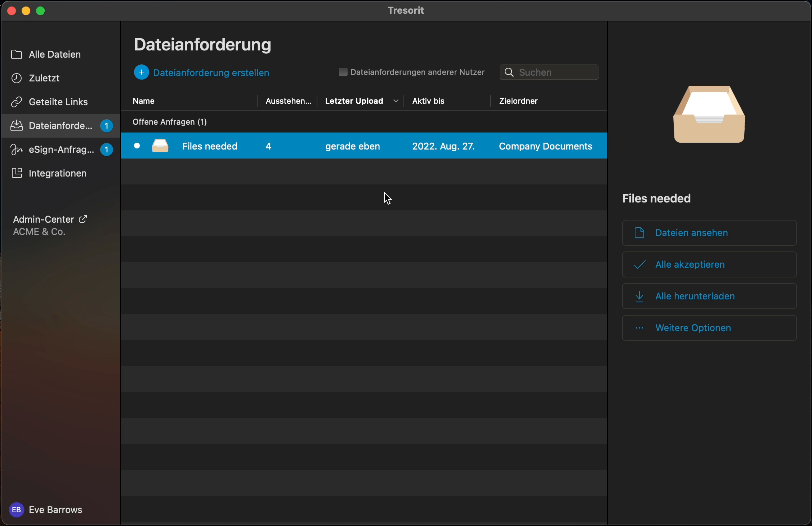Sort by Letzter Upload column header
The height and width of the screenshot is (526, 812).
354,101
